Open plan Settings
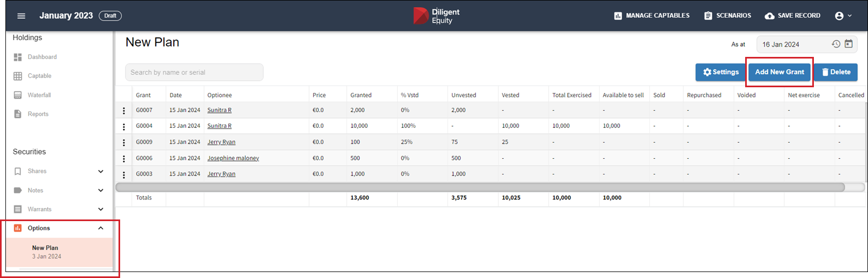868x278 pixels. point(720,72)
